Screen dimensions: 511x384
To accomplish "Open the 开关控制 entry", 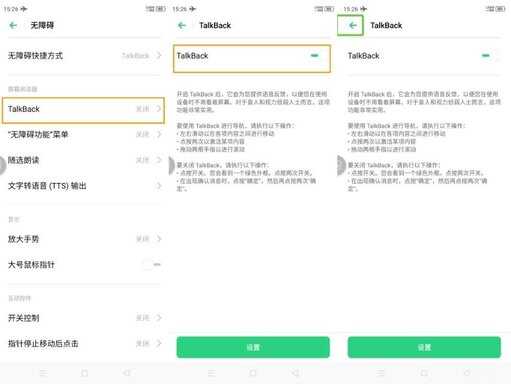I will pyautogui.click(x=85, y=318).
